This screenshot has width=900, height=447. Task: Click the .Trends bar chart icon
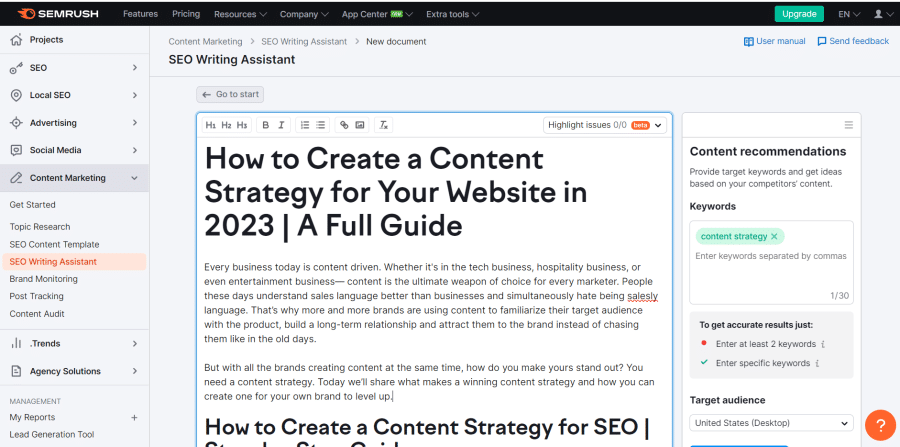click(17, 344)
